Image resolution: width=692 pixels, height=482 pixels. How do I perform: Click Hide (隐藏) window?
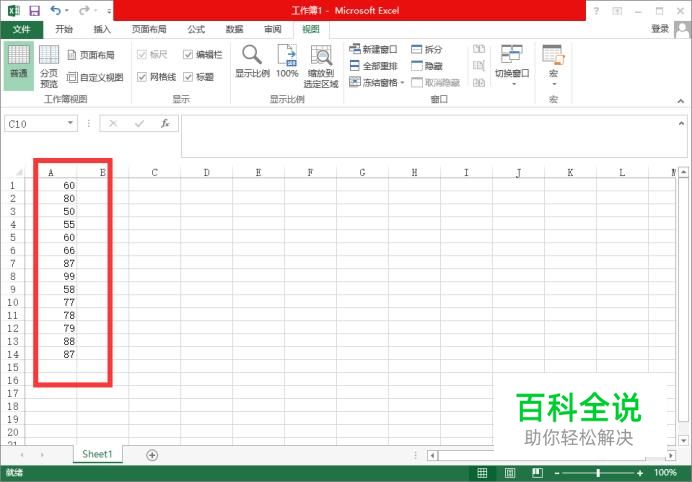426,66
